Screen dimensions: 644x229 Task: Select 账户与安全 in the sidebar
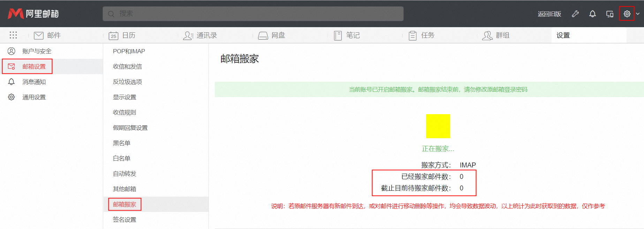click(x=37, y=51)
